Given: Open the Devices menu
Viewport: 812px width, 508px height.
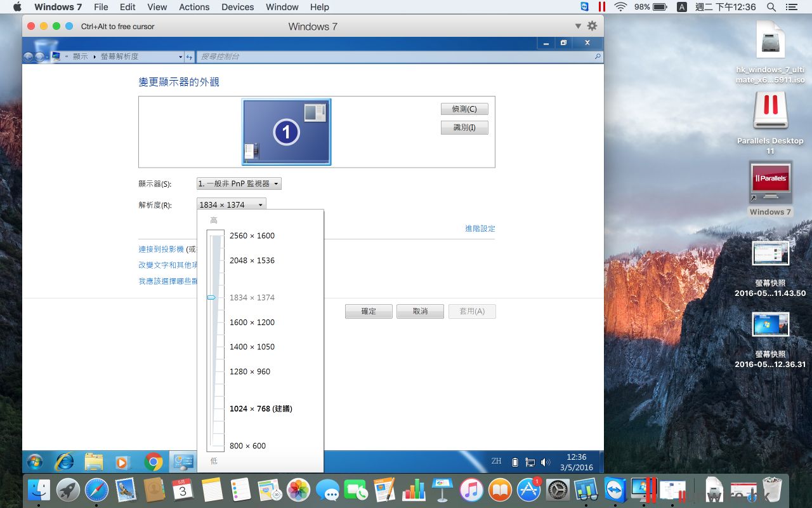Looking at the screenshot, I should (237, 7).
